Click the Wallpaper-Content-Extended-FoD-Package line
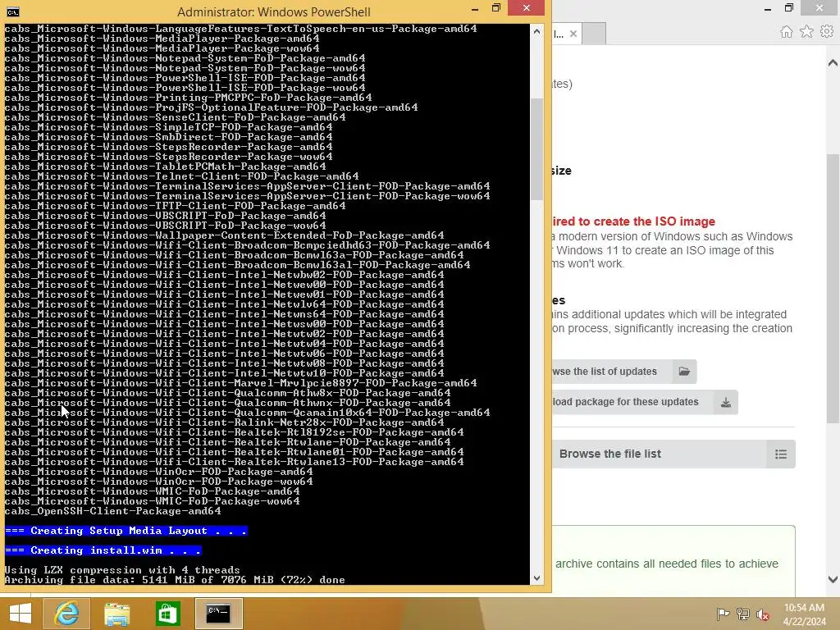 [224, 235]
